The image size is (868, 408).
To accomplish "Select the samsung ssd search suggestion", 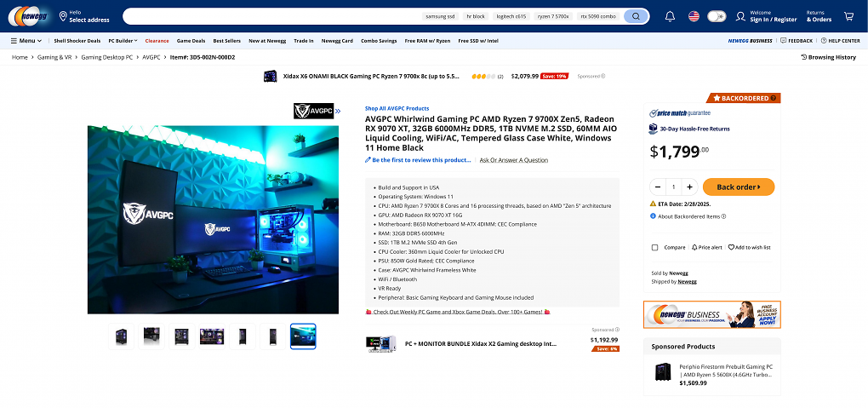I will [x=440, y=17].
